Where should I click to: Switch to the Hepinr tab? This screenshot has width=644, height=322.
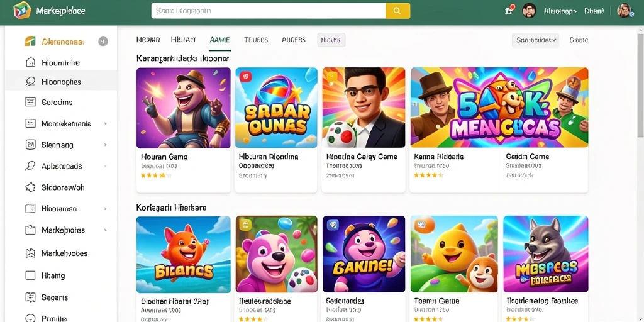click(148, 40)
